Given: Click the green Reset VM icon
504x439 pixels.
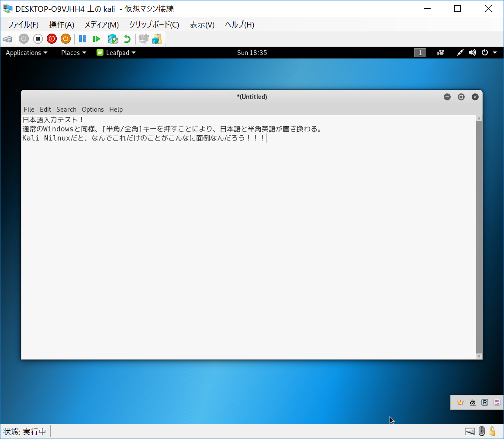Looking at the screenshot, I should click(x=97, y=39).
